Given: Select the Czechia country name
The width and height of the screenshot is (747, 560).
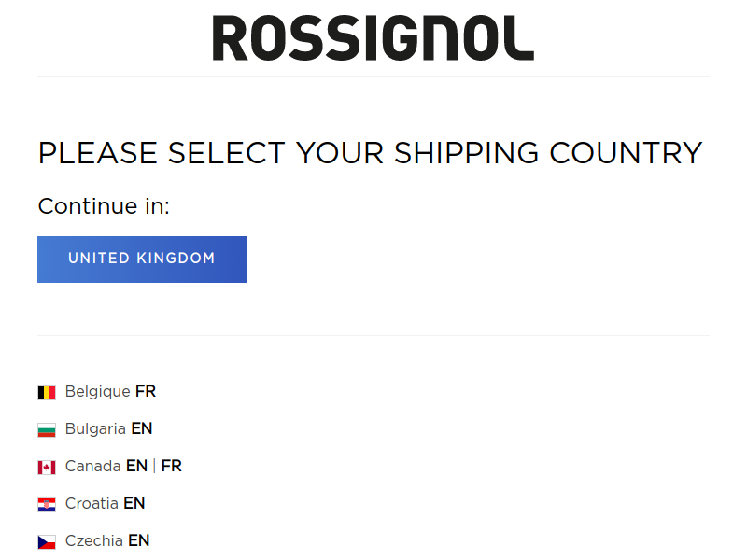Looking at the screenshot, I should 94,540.
